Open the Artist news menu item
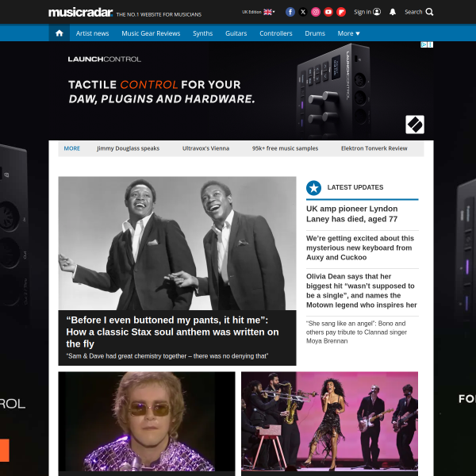 pyautogui.click(x=92, y=33)
